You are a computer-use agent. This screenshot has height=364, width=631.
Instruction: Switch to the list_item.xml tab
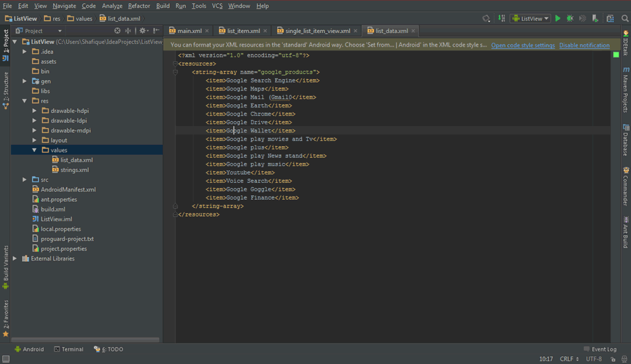[243, 30]
